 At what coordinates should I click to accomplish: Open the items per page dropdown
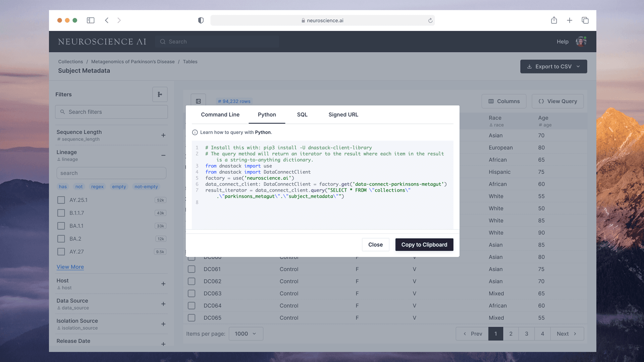pos(246,334)
